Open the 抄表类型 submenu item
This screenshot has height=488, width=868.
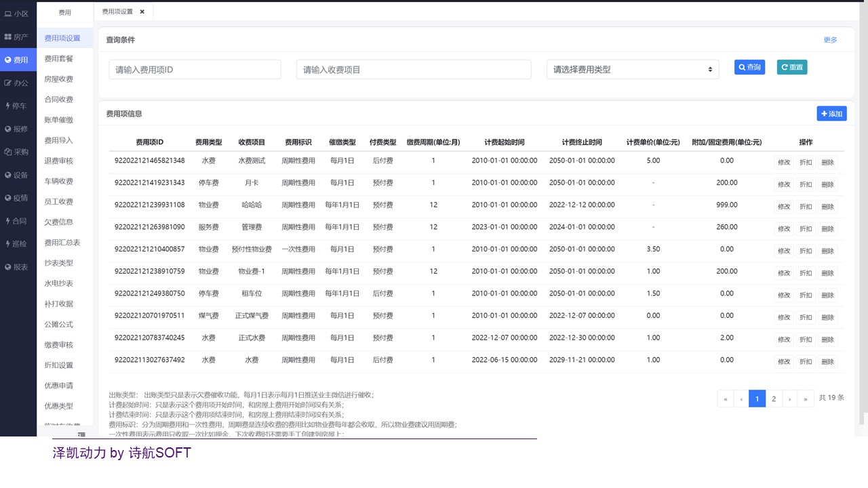click(65, 263)
